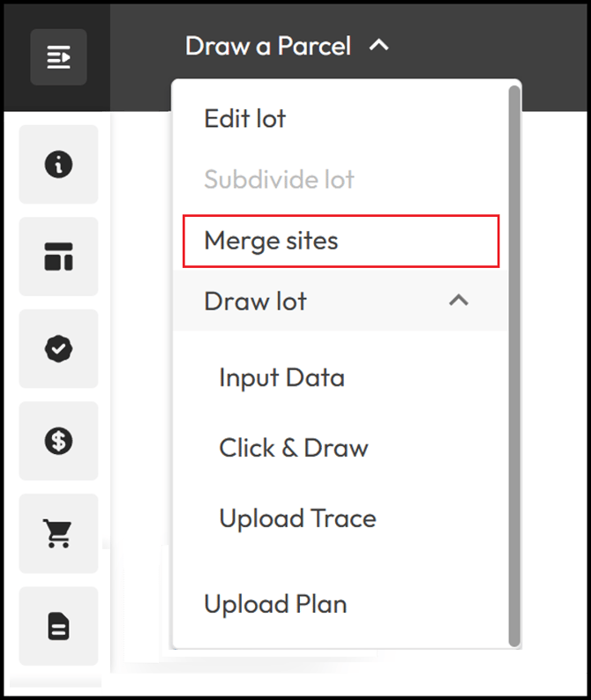Select Input Data under Draw lot

pyautogui.click(x=281, y=378)
